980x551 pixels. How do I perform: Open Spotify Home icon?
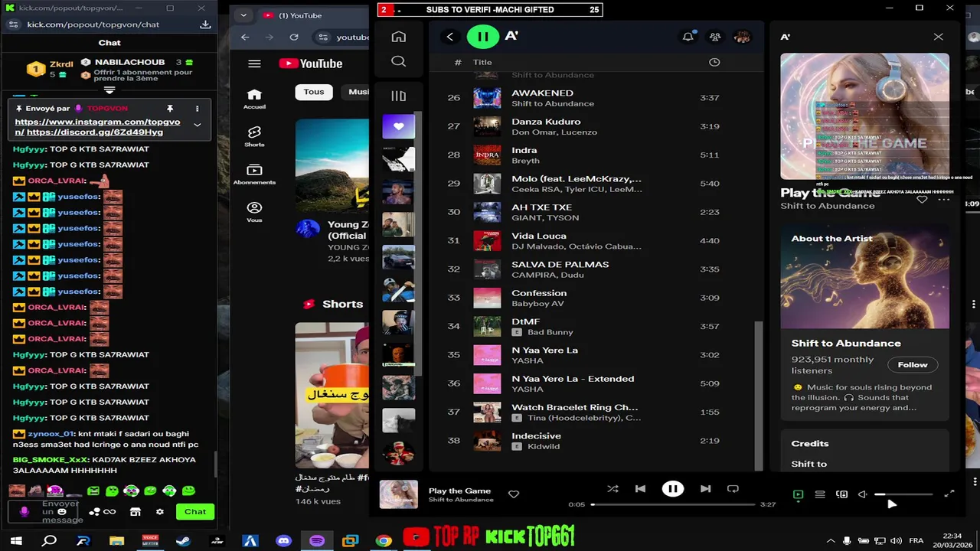[398, 37]
